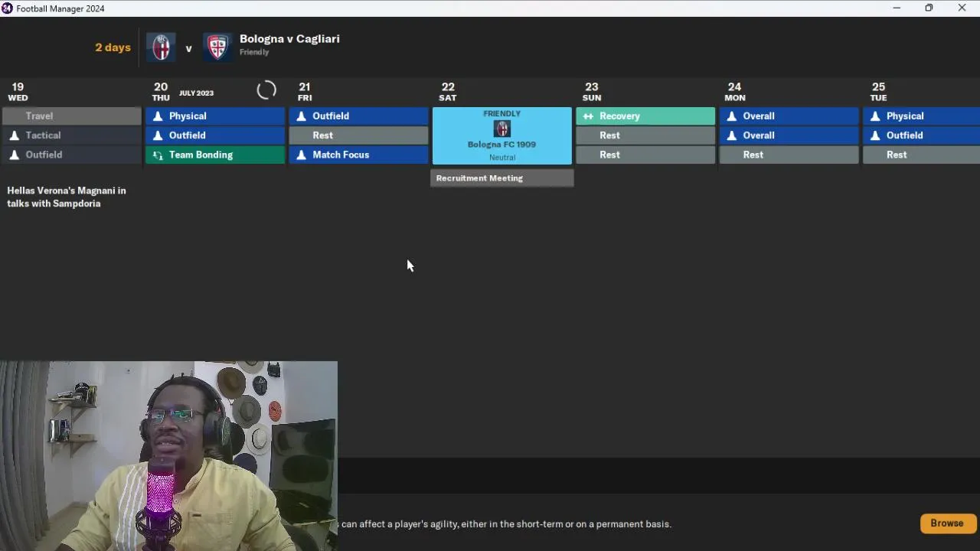Click cone icon on Monday second Overall session
This screenshot has height=551, width=980.
(x=731, y=135)
